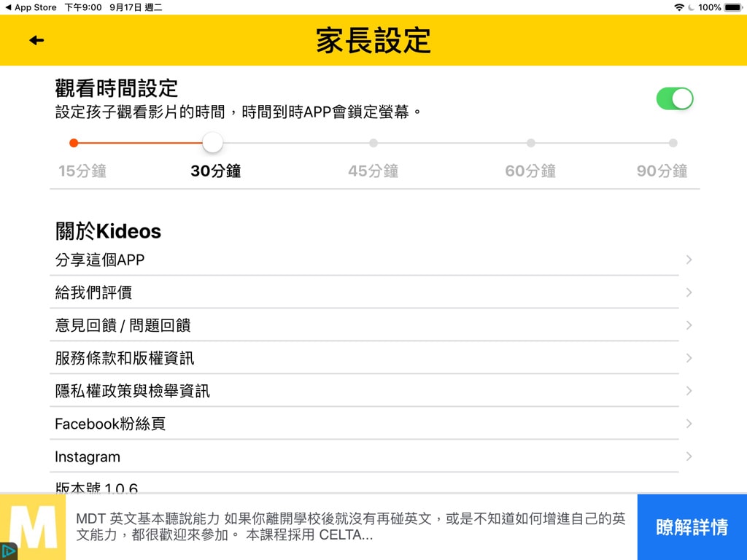The height and width of the screenshot is (560, 747).
Task: Tap the back arrow icon
Action: pyautogui.click(x=36, y=40)
